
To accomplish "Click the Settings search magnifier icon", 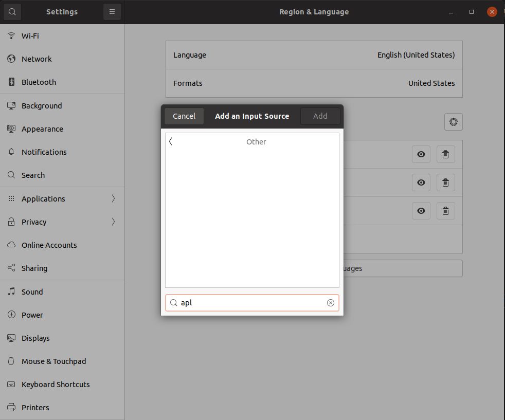I will (x=12, y=12).
